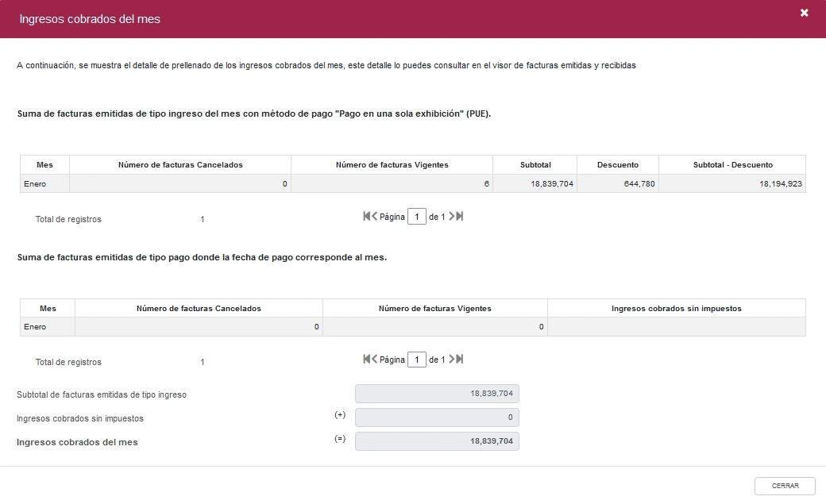Click the Mes header in PUE table
Image resolution: width=826 pixels, height=504 pixels.
pyautogui.click(x=44, y=165)
